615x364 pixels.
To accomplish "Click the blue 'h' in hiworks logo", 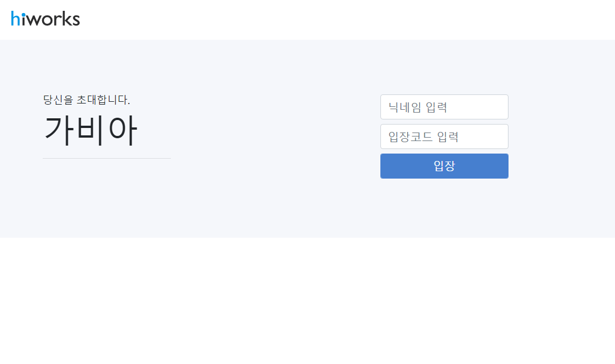I will (15, 18).
